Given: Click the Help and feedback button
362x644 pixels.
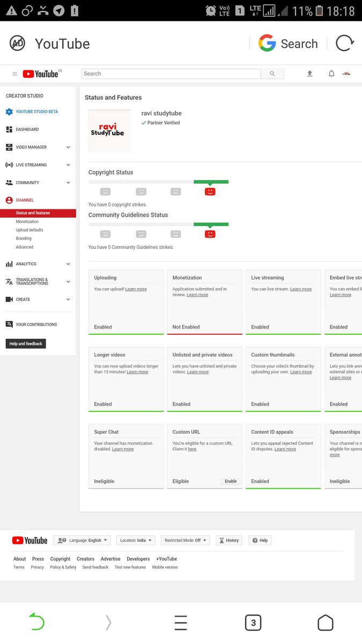Looking at the screenshot, I should point(26,343).
